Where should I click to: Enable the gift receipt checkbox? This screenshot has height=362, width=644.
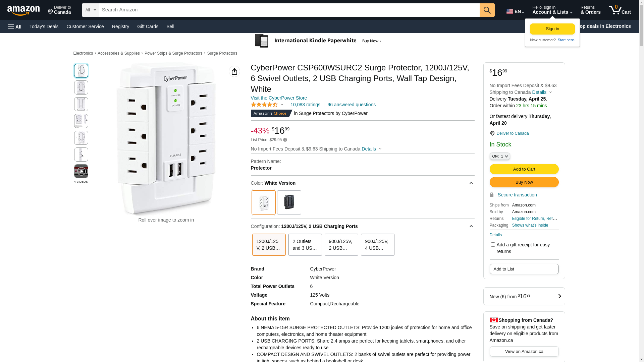click(x=493, y=245)
